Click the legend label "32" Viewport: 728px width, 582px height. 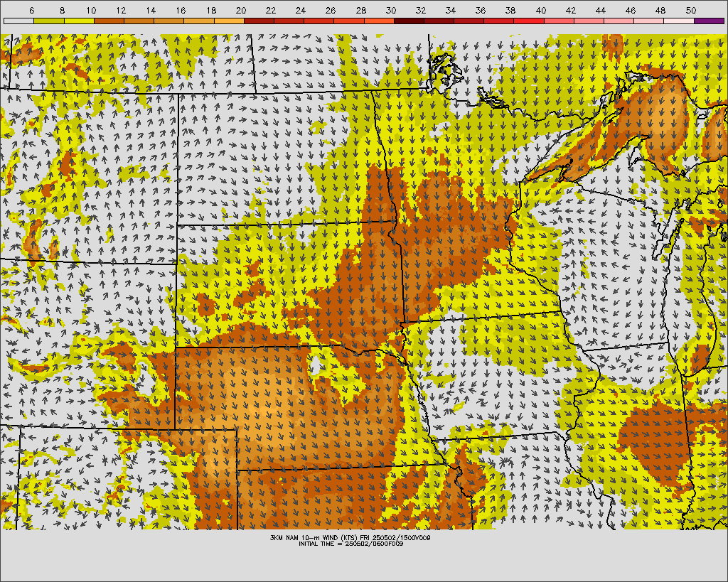coord(421,10)
